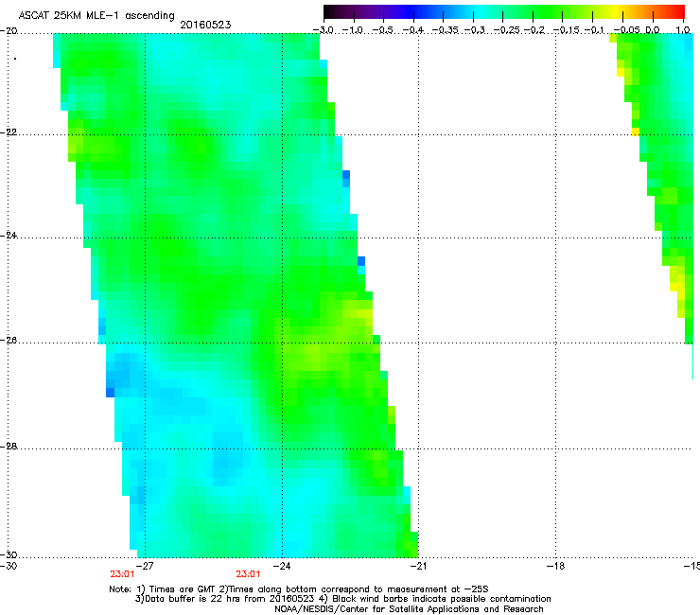
Task: Select latitude axis label -28
Action: tap(9, 447)
